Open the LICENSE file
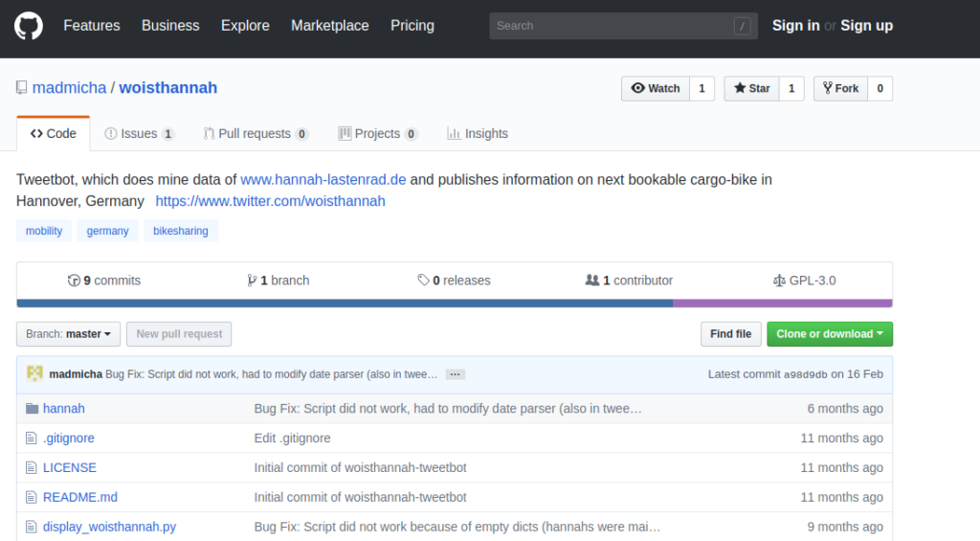 69,467
